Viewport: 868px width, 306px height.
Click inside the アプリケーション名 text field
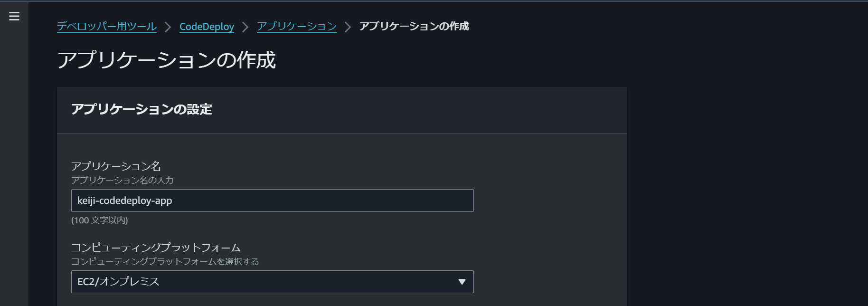tap(272, 201)
